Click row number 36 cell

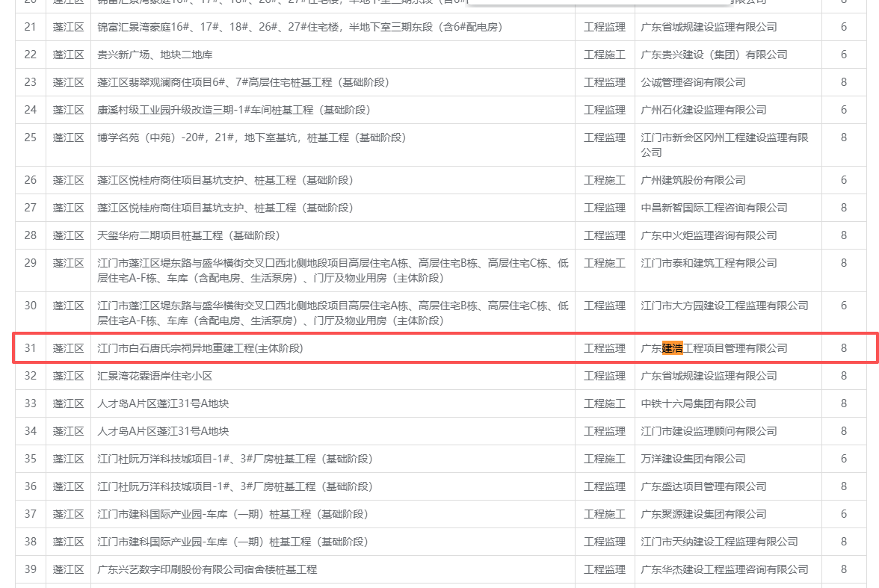click(31, 486)
